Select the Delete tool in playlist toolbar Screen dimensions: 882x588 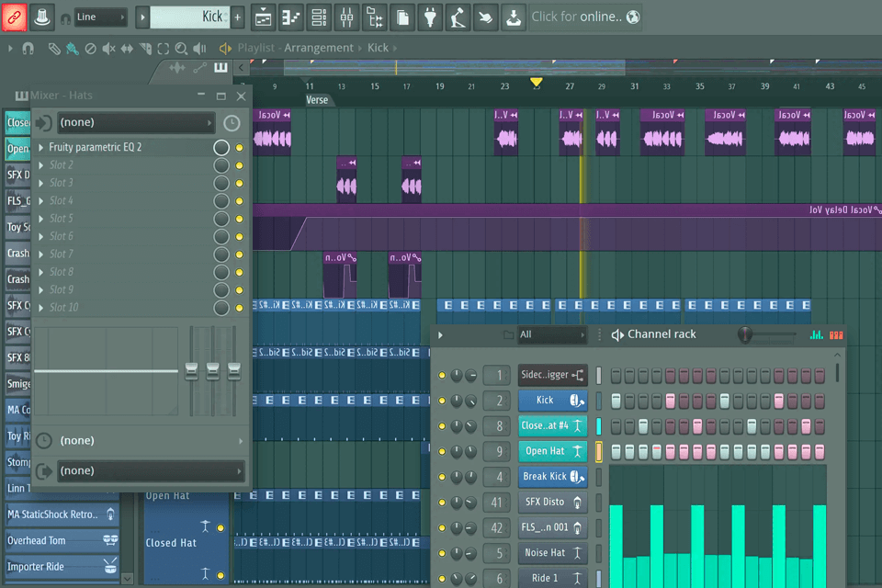point(90,49)
